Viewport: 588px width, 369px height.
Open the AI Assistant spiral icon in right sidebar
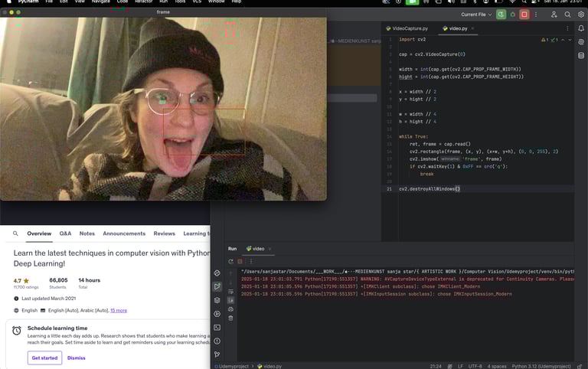pos(581,42)
